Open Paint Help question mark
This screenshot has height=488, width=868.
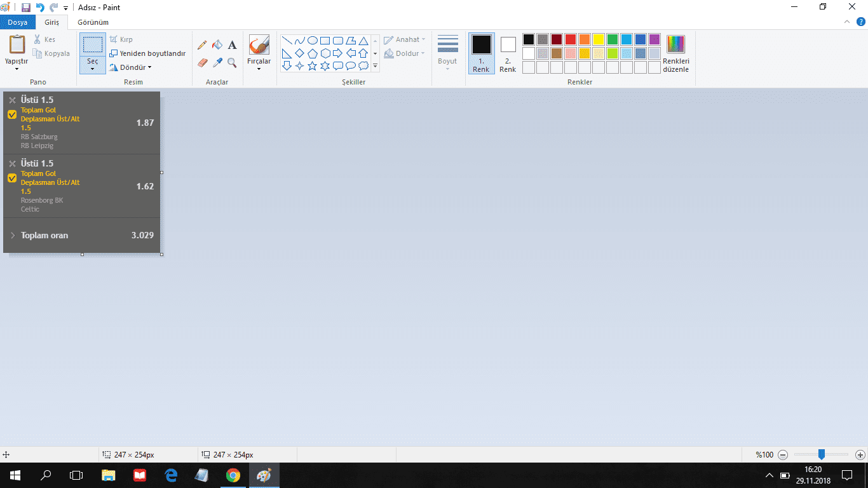[861, 22]
